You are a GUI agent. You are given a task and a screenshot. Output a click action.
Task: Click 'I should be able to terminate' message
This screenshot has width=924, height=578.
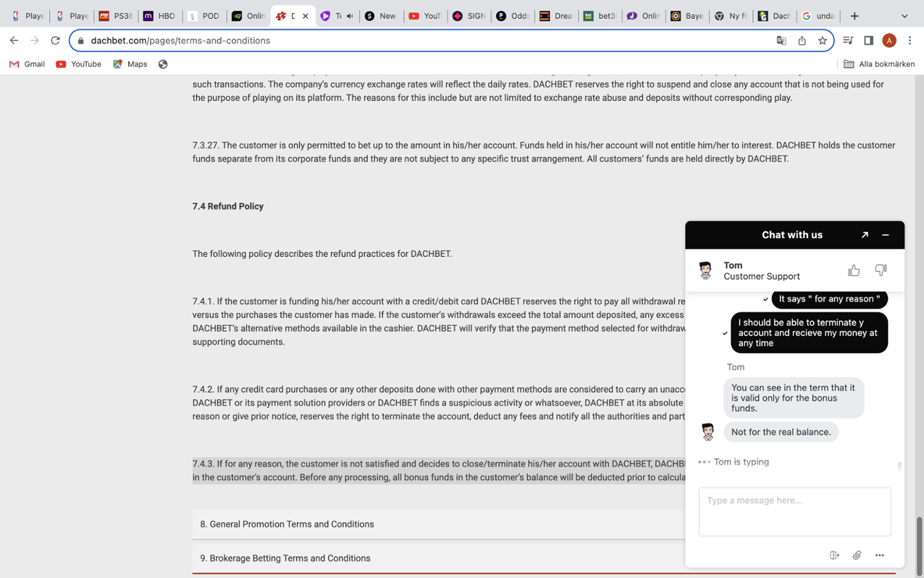click(x=809, y=333)
